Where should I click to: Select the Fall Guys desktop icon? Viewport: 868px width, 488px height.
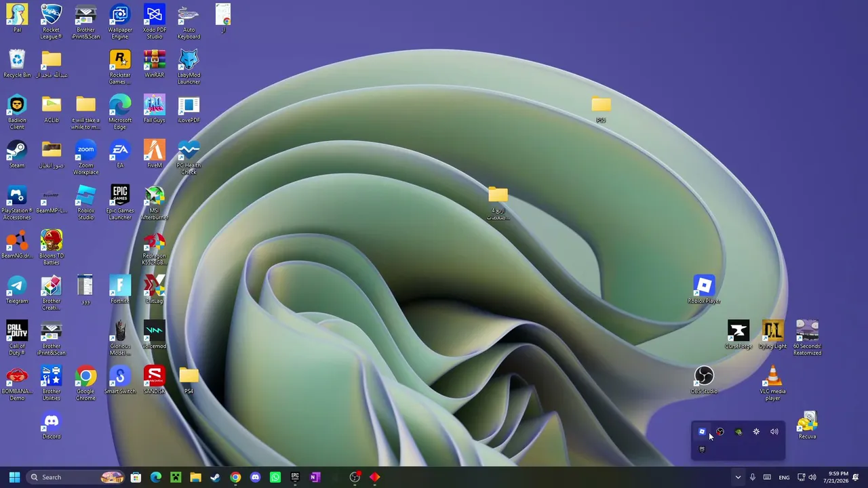pos(154,109)
